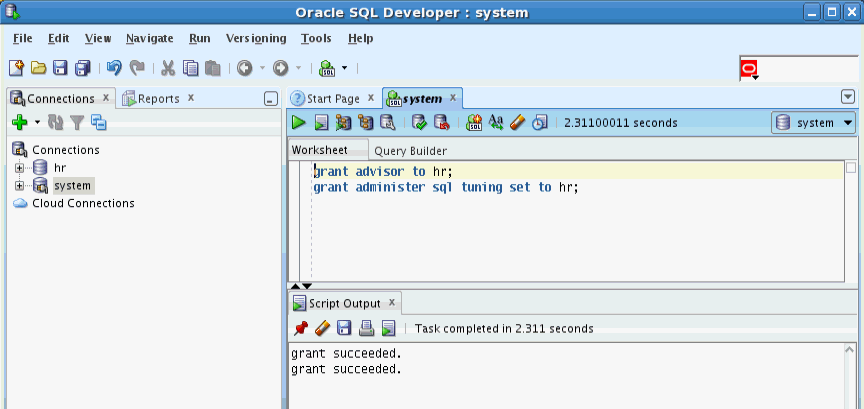Click the Rollback icon in worksheet toolbar

tap(441, 122)
